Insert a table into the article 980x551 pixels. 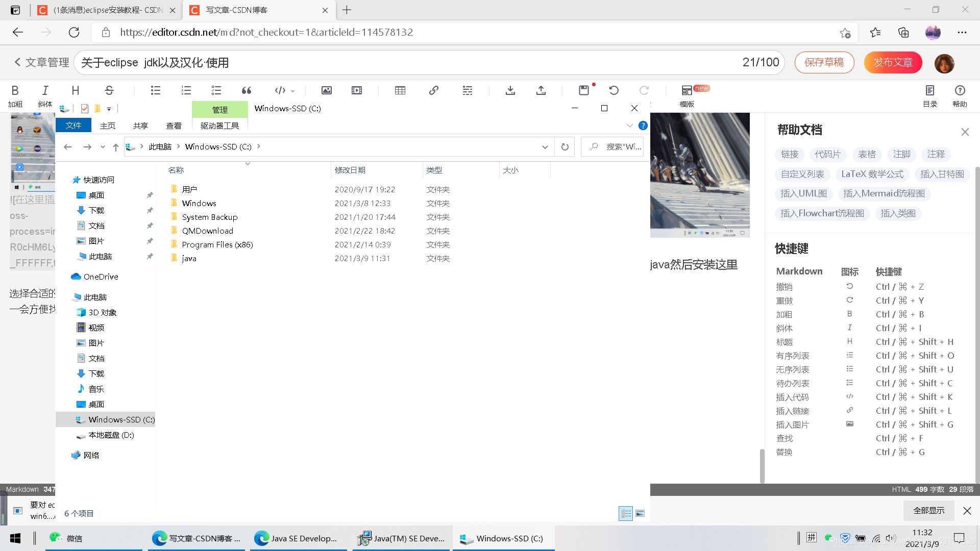400,90
